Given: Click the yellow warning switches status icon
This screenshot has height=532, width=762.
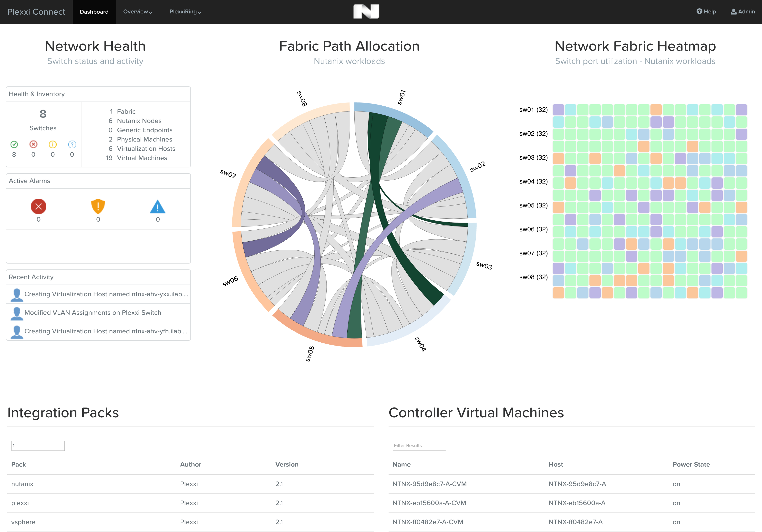Looking at the screenshot, I should click(x=52, y=144).
